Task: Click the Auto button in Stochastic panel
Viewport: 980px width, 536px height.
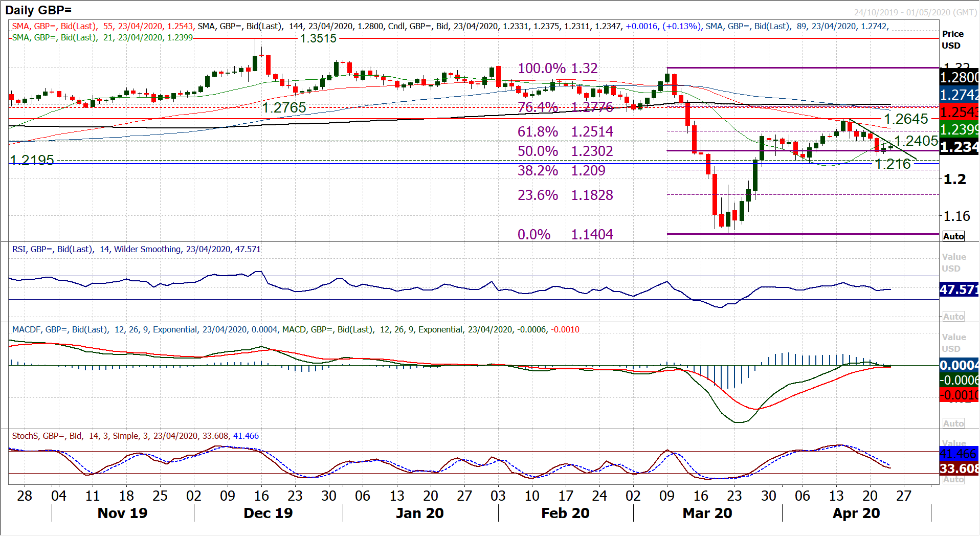Action: click(x=953, y=480)
